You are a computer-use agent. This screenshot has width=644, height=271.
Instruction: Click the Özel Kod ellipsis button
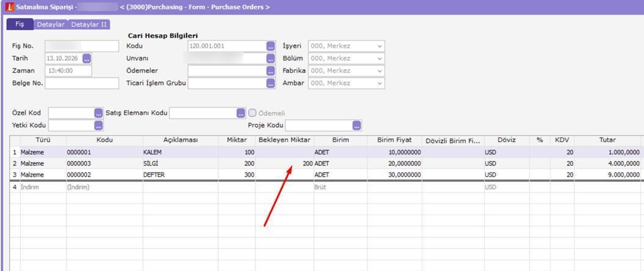[98, 113]
